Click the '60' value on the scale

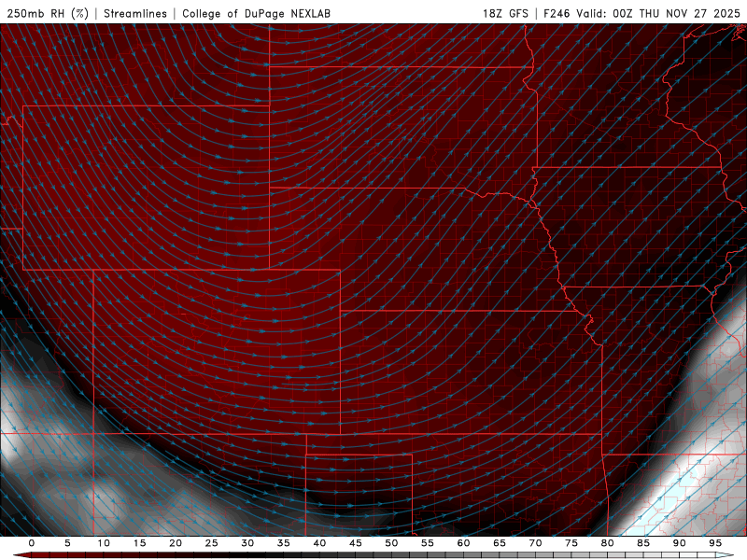coord(463,543)
